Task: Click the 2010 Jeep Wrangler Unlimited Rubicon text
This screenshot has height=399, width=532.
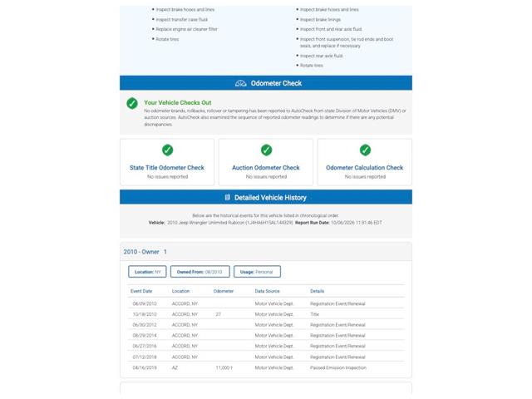Action: coord(205,223)
